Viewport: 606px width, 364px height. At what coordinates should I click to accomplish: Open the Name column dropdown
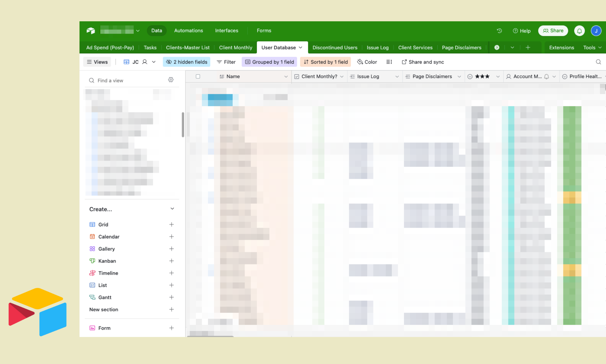(286, 77)
